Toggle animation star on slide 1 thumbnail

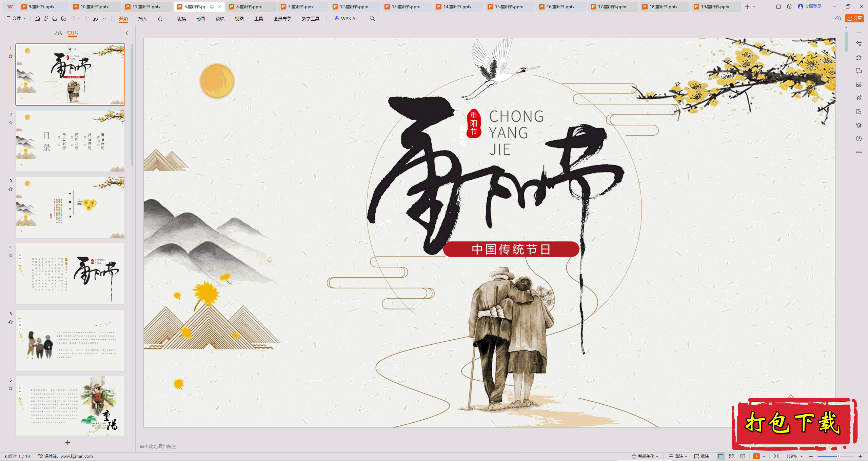click(11, 56)
